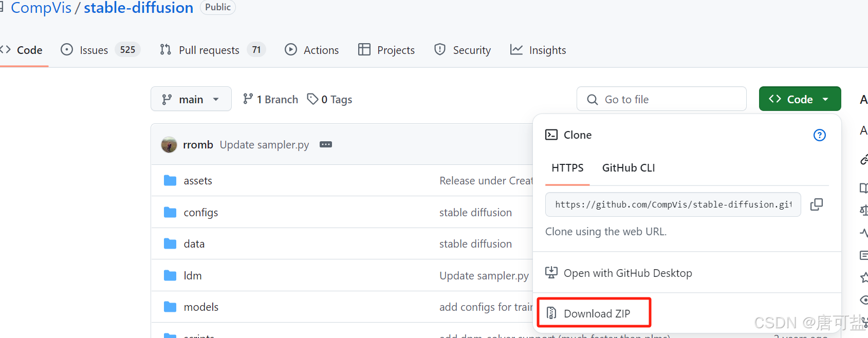868x338 pixels.
Task: Click the Issues circle icon
Action: click(x=67, y=49)
